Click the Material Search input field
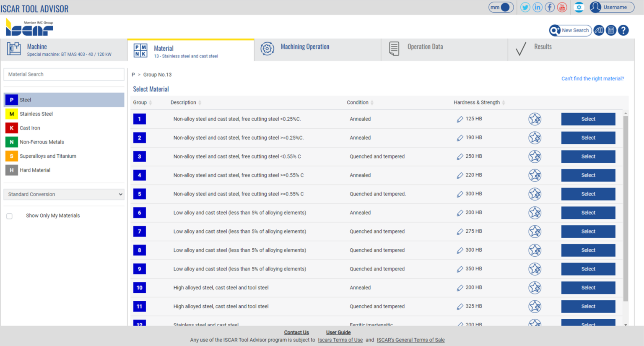 tap(64, 74)
